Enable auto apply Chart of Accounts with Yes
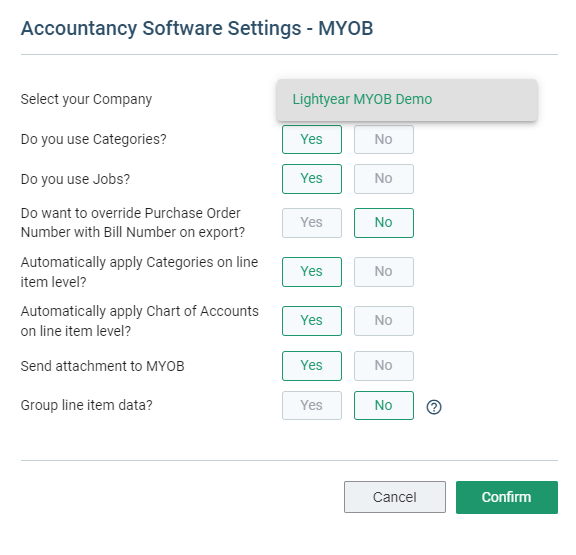The width and height of the screenshot is (576, 555). 312,321
